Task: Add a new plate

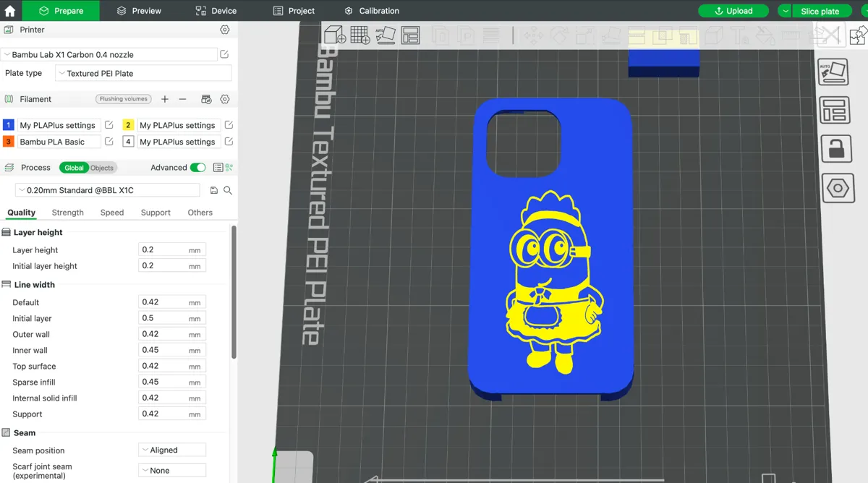Action: [360, 35]
